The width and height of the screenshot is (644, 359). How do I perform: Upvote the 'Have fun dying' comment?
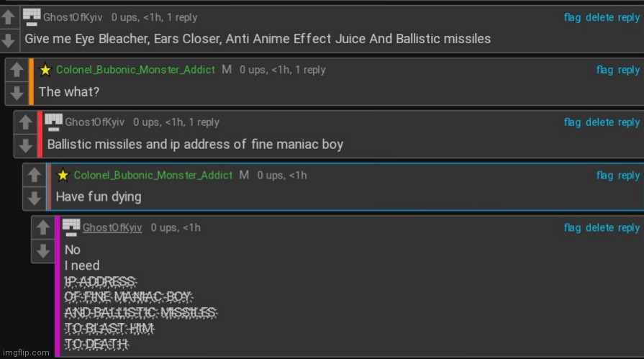point(35,176)
